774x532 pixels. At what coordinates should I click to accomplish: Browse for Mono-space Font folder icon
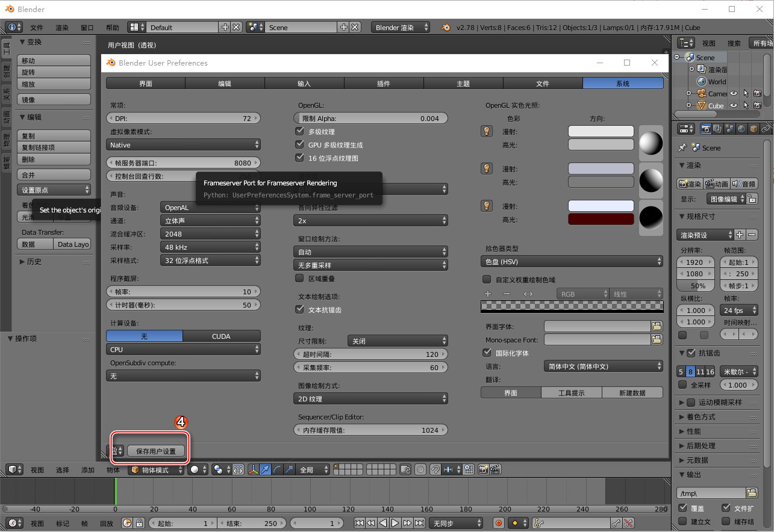point(657,339)
